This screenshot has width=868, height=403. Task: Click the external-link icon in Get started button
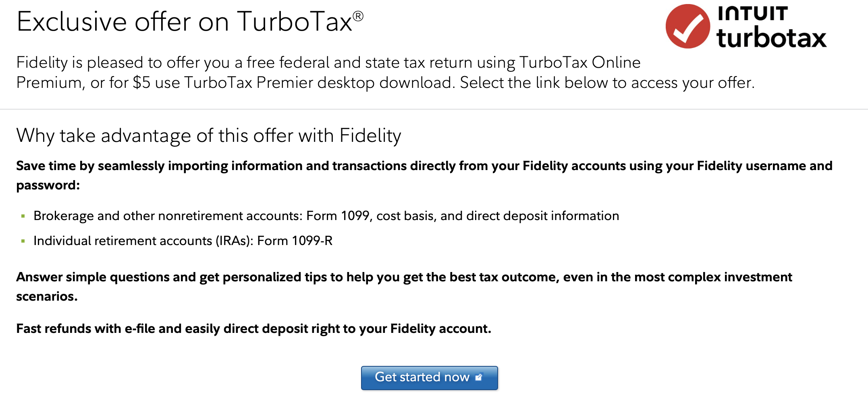tap(479, 377)
